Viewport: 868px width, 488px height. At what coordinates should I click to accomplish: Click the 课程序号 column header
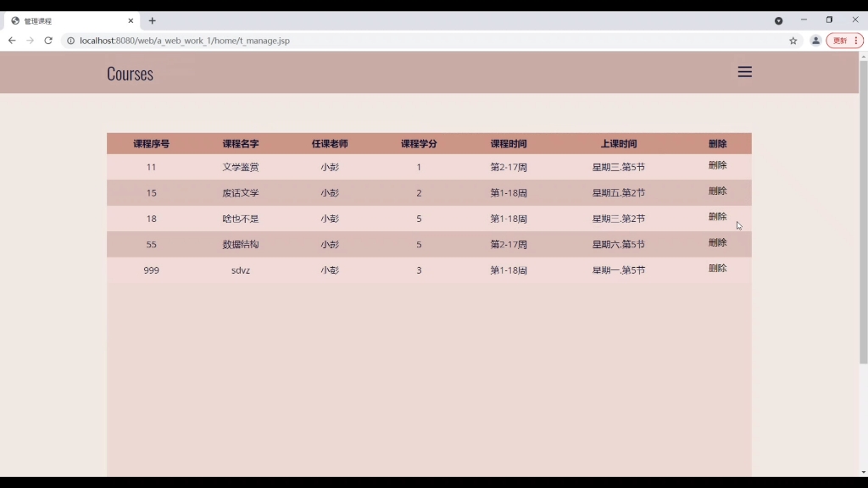pyautogui.click(x=151, y=143)
